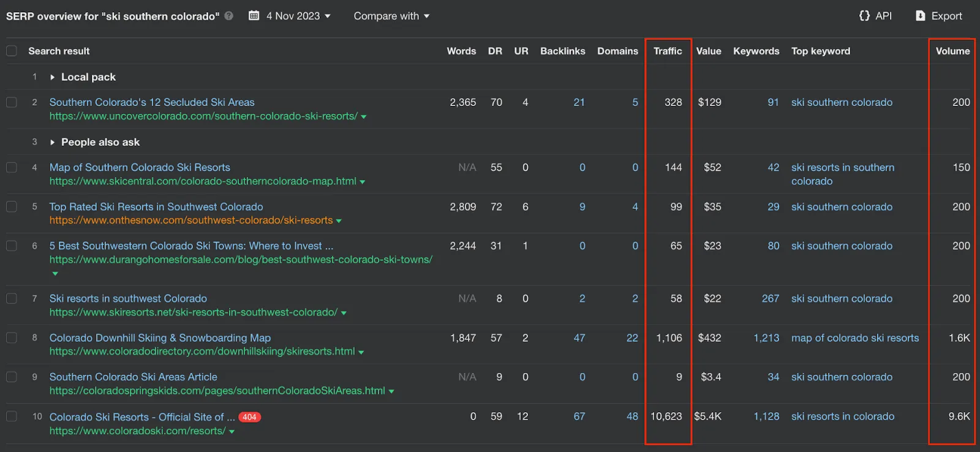Open the onthesnow.com southwest-colorado URL
980x452 pixels.
pyautogui.click(x=191, y=220)
